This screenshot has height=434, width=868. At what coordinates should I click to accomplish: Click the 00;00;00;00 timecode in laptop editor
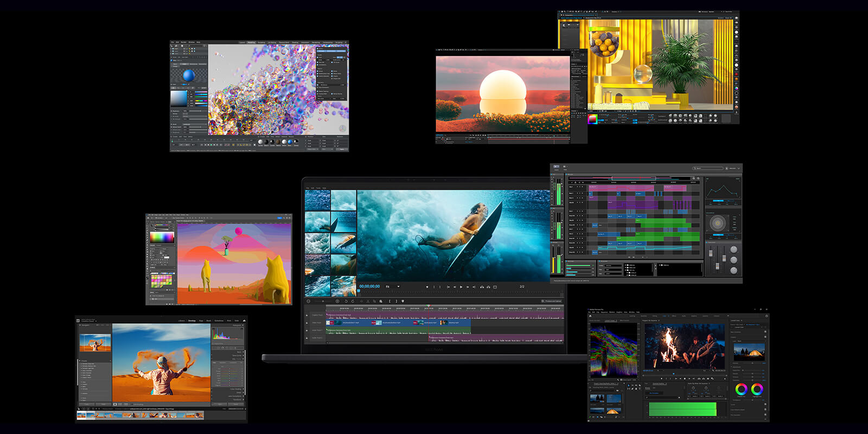pyautogui.click(x=369, y=286)
